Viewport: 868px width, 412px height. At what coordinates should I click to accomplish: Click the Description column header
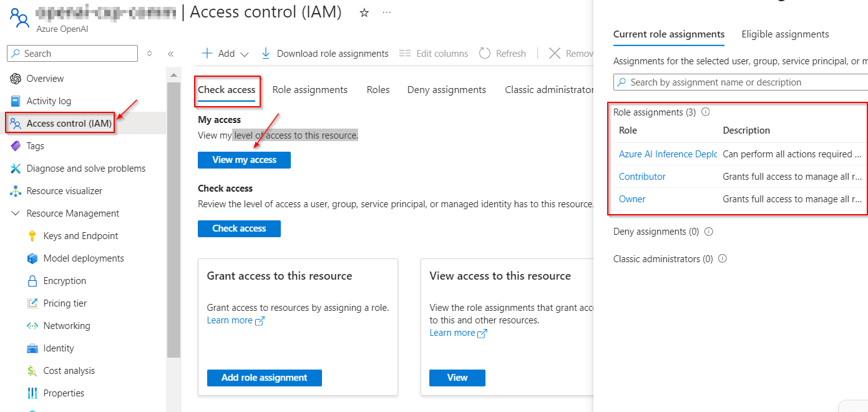(x=746, y=130)
